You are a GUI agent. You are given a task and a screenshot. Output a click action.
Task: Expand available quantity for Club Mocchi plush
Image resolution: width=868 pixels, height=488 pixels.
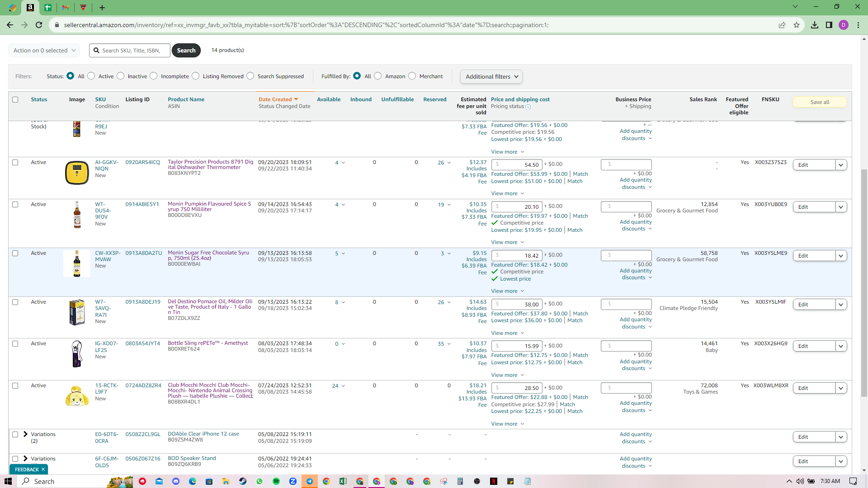click(x=343, y=386)
